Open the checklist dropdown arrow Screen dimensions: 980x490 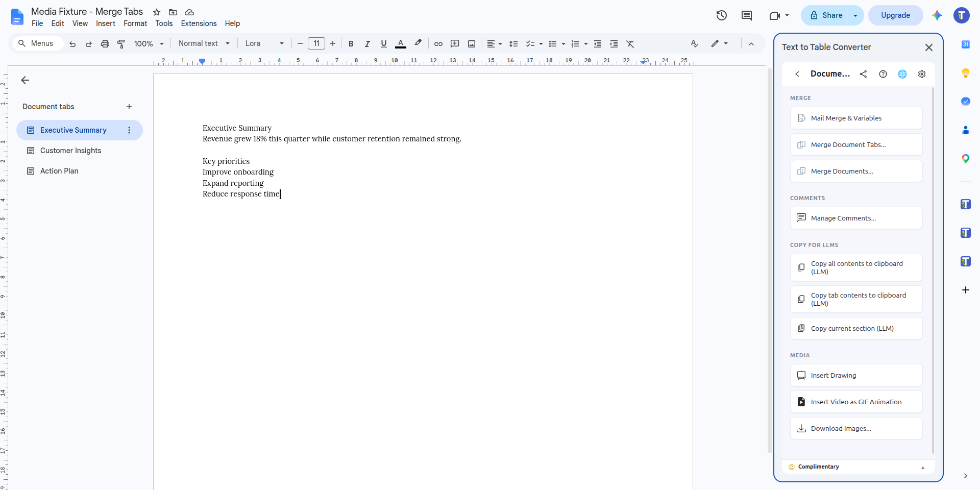pos(541,44)
